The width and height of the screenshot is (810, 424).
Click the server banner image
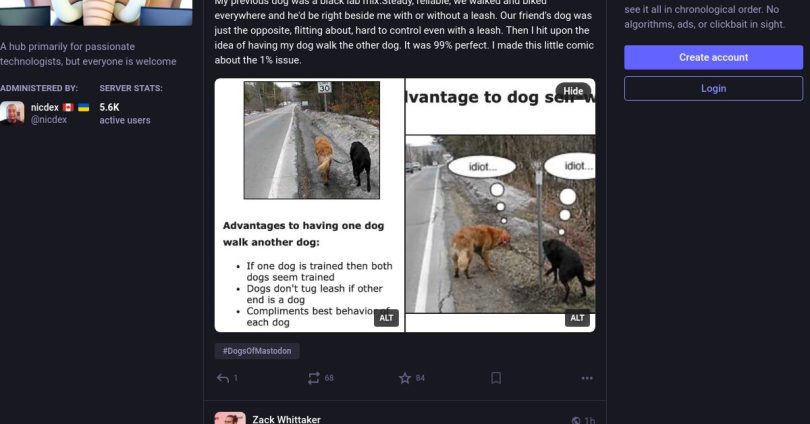[x=96, y=12]
